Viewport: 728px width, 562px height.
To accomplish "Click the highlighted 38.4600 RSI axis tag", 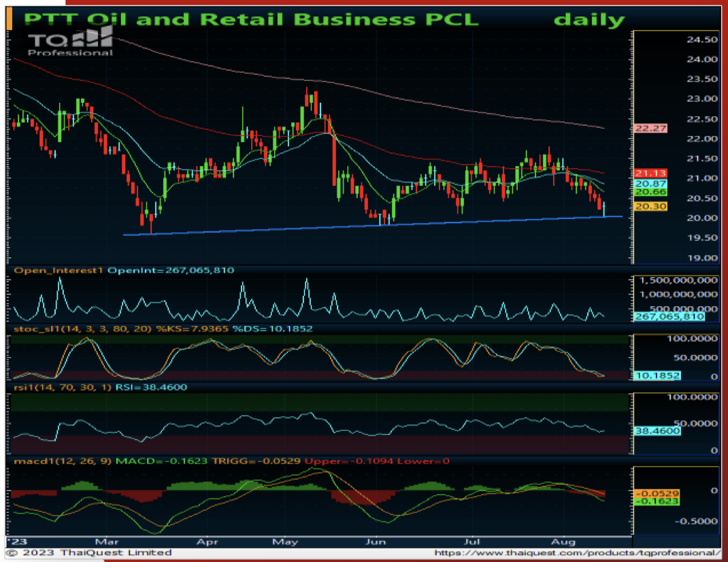I will (657, 431).
